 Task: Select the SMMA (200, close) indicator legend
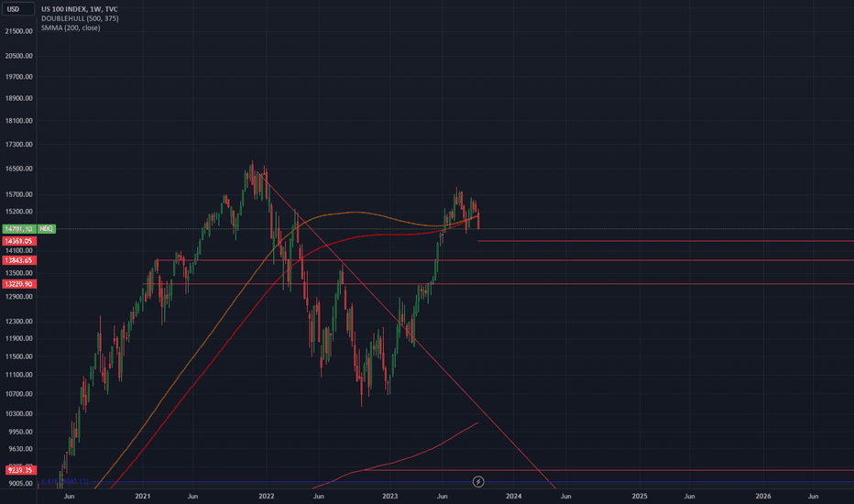(x=71, y=27)
